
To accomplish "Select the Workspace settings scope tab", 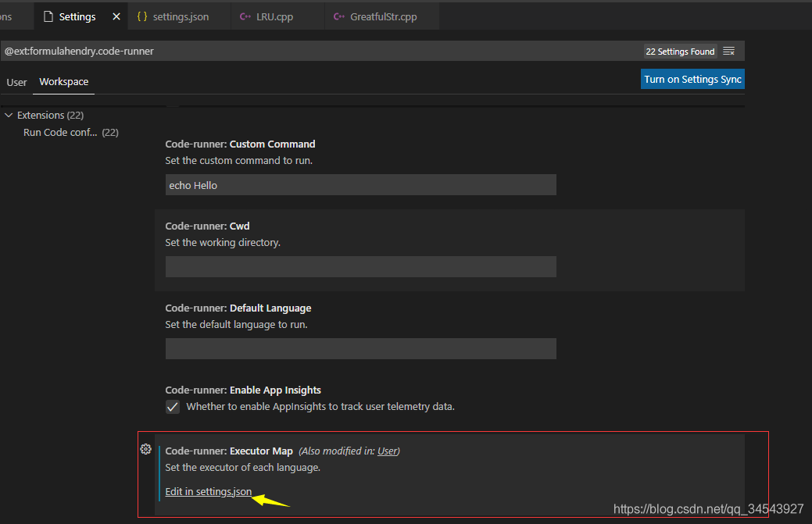I will [x=64, y=82].
